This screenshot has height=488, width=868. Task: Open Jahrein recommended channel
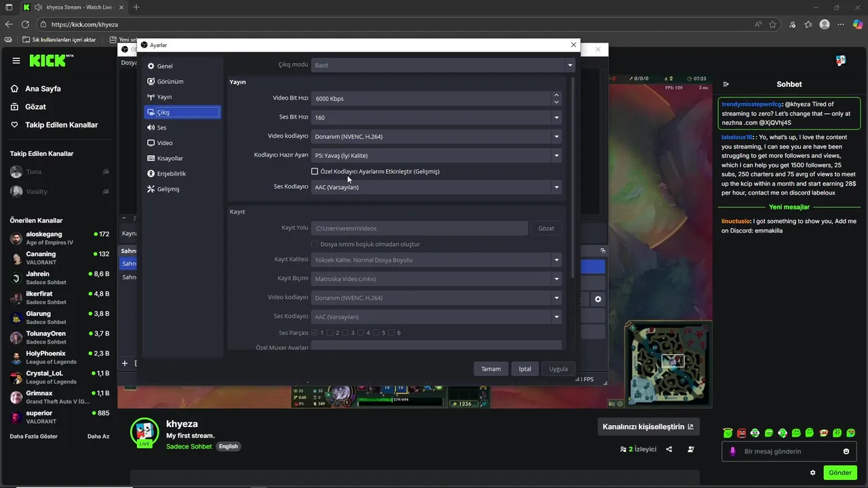[60, 278]
